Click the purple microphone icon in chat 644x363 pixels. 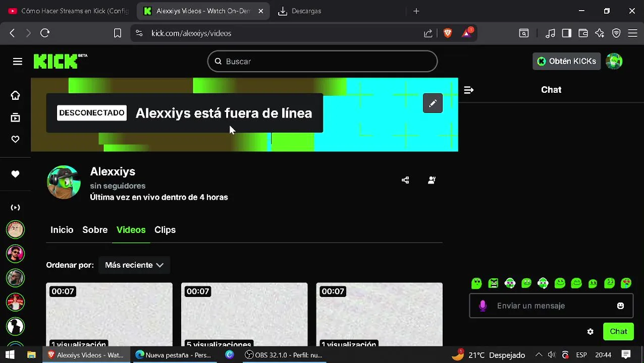(482, 306)
